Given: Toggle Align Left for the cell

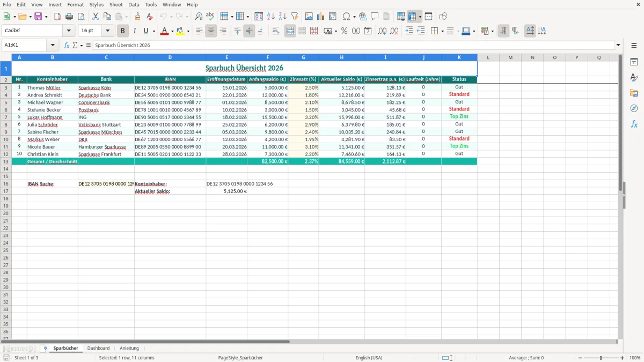Looking at the screenshot, I should click(199, 31).
